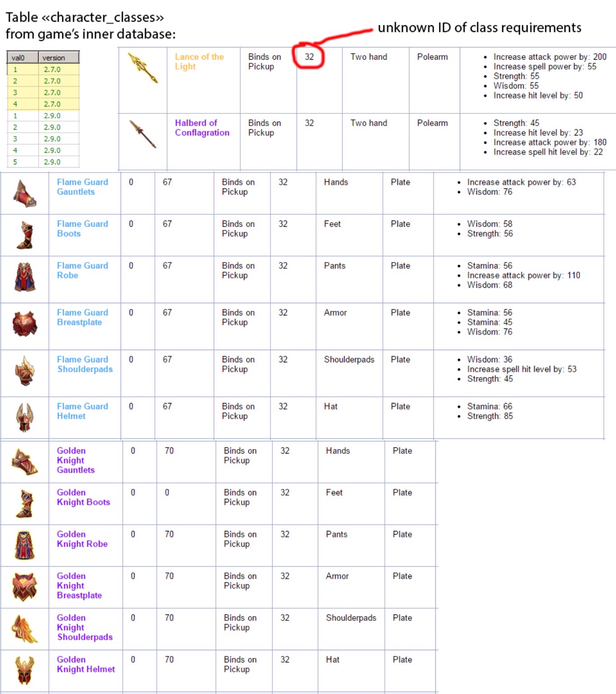Click the Lance of the Light polearm icon
Viewport: 616px width, 694px height.
point(143,68)
